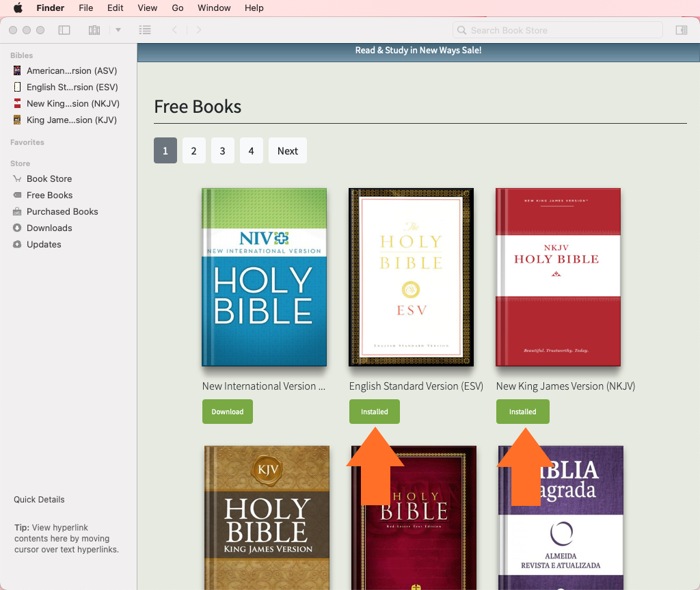Screen dimensions: 700x590
Task: Click the Next pagination button
Action: point(287,151)
